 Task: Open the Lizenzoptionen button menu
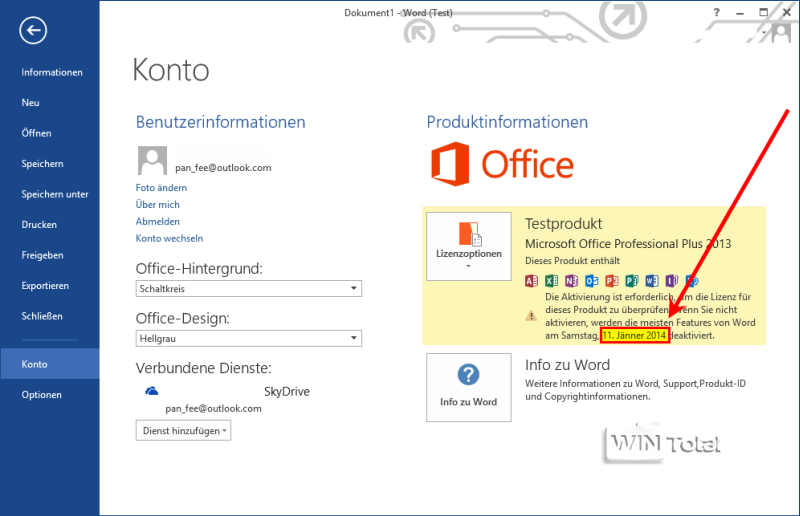(x=469, y=247)
